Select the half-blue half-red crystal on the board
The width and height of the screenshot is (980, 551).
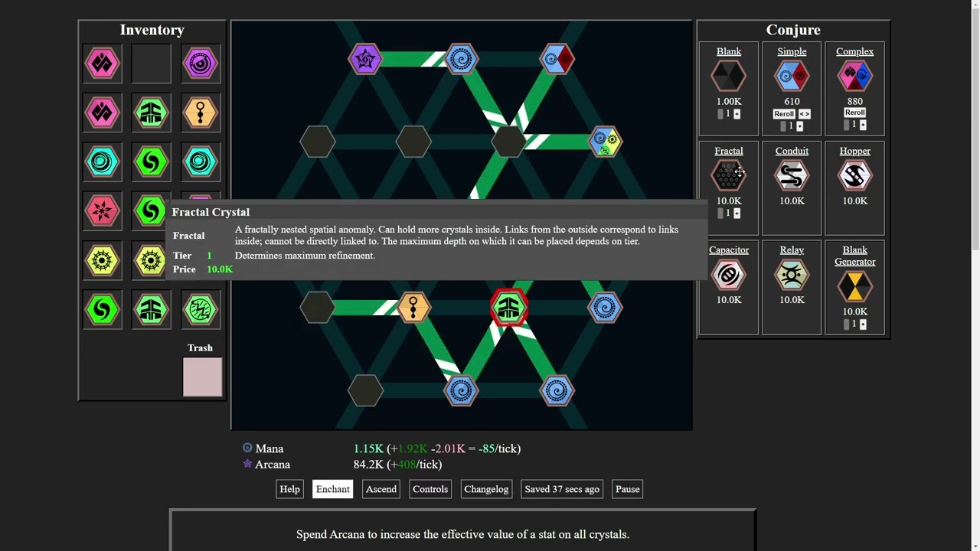(557, 59)
